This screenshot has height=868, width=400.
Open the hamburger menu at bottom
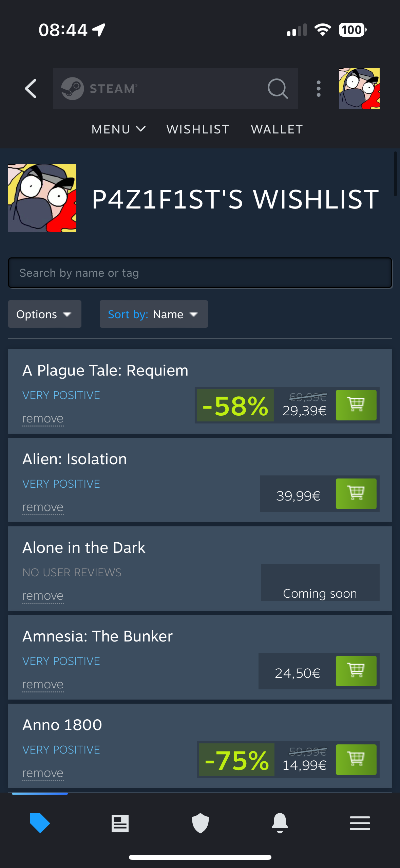(x=360, y=823)
